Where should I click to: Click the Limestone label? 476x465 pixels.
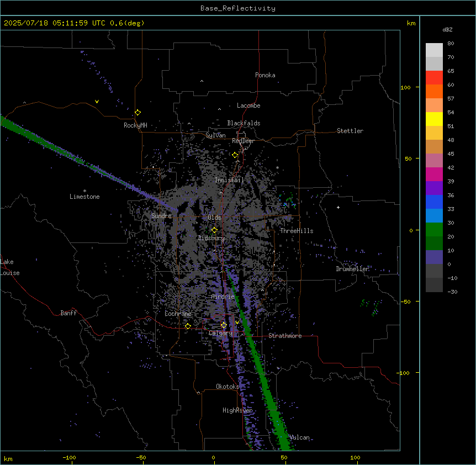[x=84, y=197]
